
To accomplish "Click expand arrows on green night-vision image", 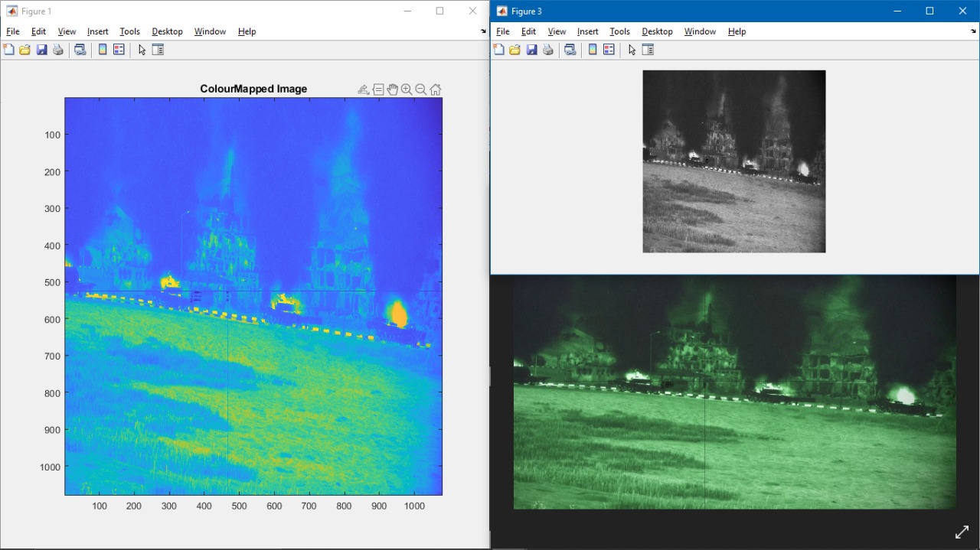I will (x=962, y=532).
